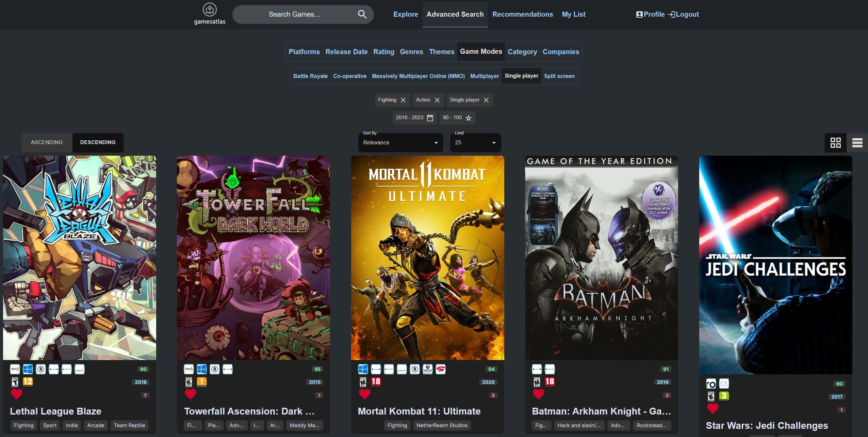Open the Genres filter tab
This screenshot has height=437, width=868.
click(411, 52)
